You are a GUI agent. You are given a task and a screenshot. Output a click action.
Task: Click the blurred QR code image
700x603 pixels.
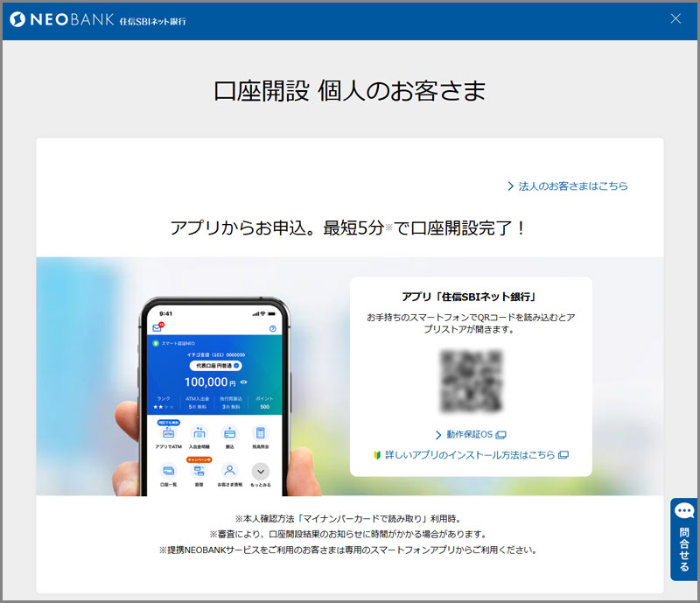coord(471,382)
